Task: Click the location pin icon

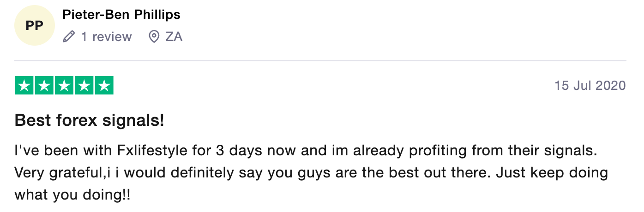Action: point(154,37)
